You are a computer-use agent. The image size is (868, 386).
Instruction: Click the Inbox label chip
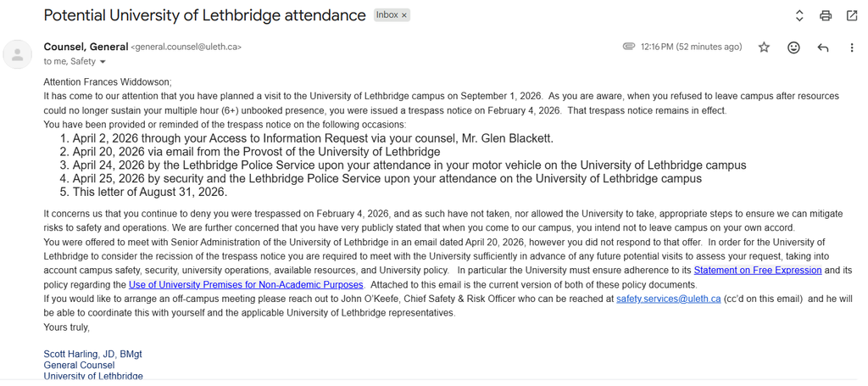pyautogui.click(x=387, y=15)
